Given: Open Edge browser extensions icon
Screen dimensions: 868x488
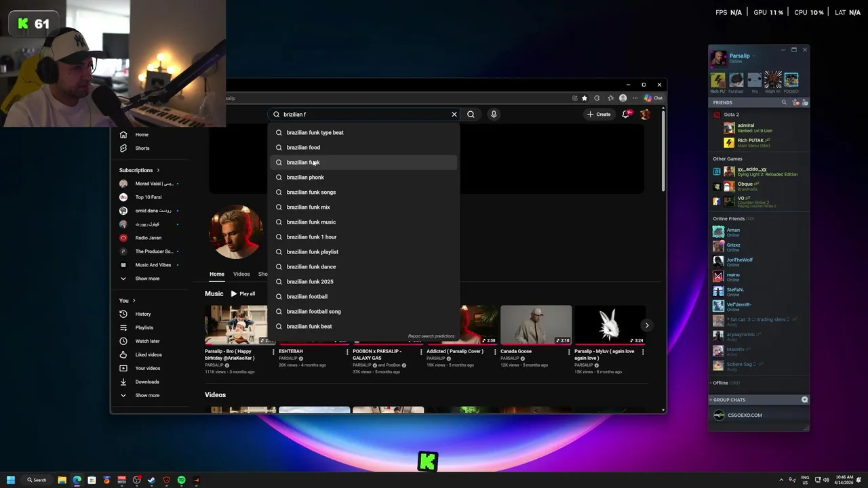Looking at the screenshot, I should (597, 98).
